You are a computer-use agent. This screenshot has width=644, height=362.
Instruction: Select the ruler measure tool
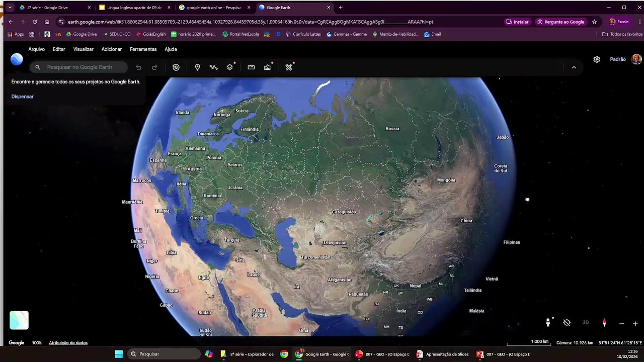[x=251, y=67]
